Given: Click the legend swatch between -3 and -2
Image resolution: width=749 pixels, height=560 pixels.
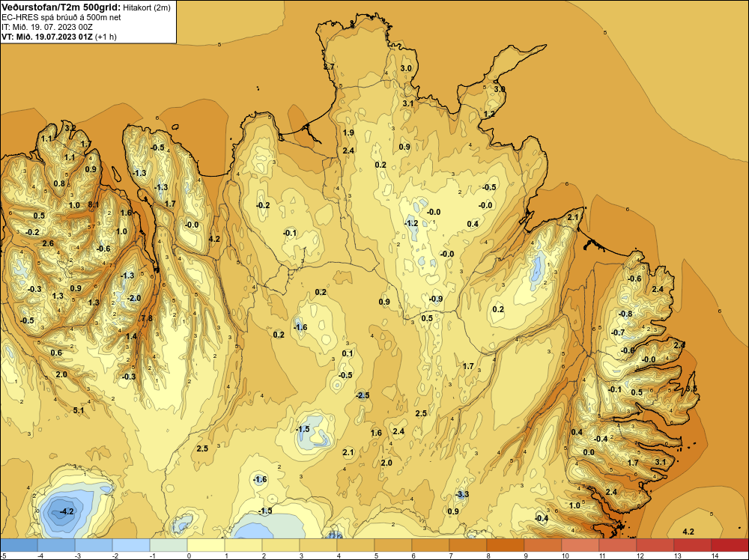Looking at the screenshot, I should (94, 545).
